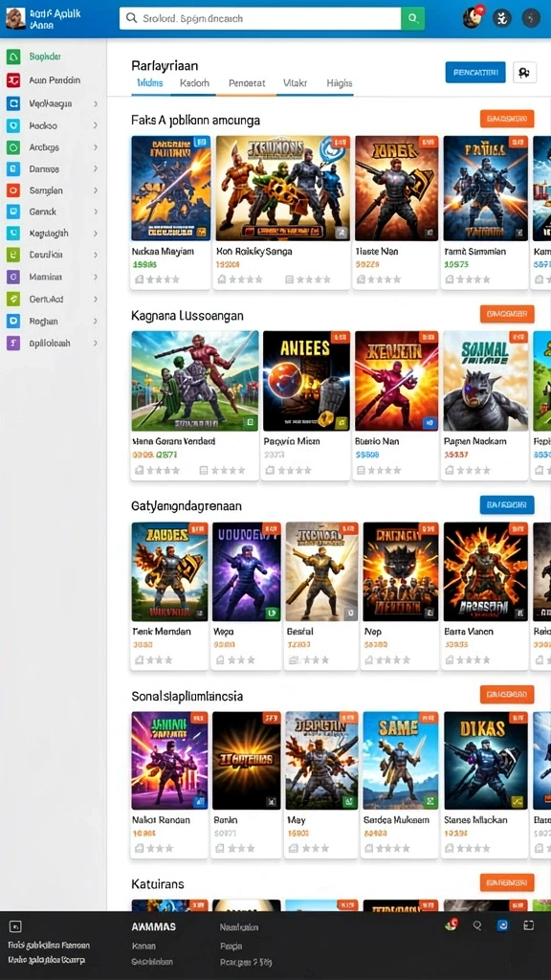Image resolution: width=551 pixels, height=980 pixels.
Task: Expand the Vqolkasgia sidebar chevron
Action: (96, 103)
